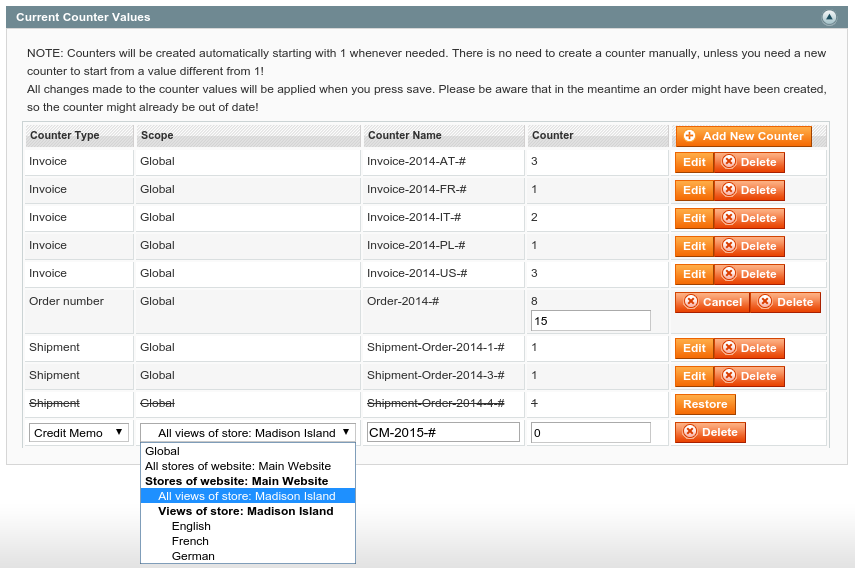The image size is (855, 568).
Task: Delete the Invoice-2014-IT-# counter
Action: (x=749, y=218)
